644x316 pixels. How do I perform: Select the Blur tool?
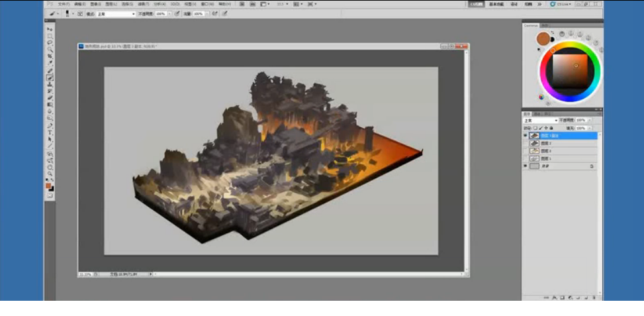pos(50,111)
